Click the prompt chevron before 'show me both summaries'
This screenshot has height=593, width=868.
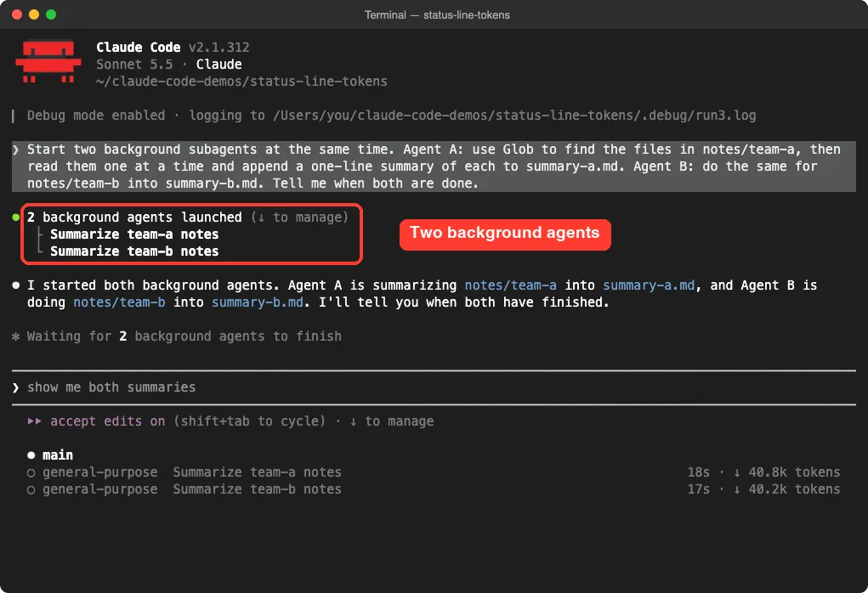point(15,387)
